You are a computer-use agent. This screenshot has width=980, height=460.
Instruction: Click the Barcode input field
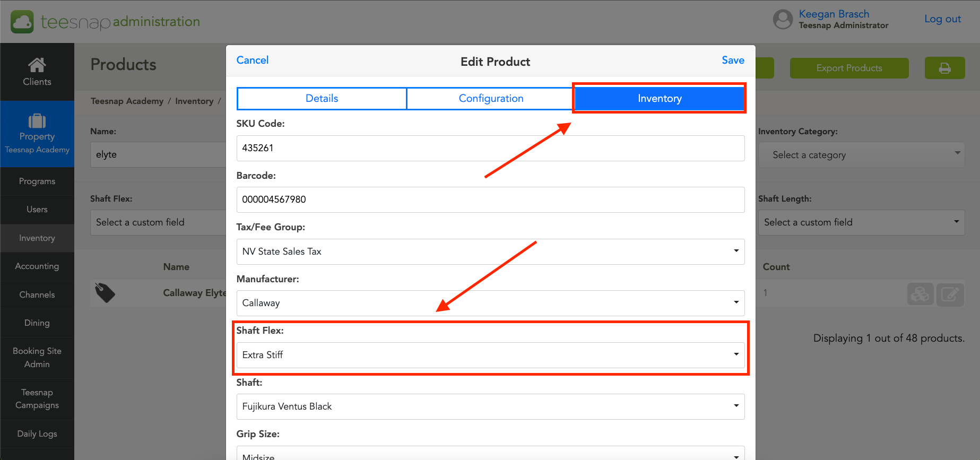[490, 199]
